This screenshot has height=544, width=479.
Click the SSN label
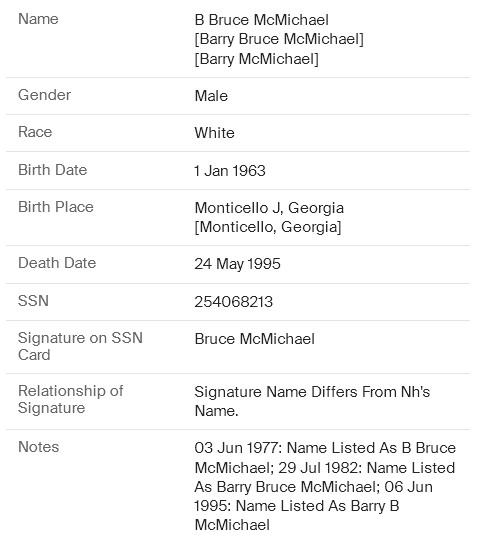(x=33, y=300)
